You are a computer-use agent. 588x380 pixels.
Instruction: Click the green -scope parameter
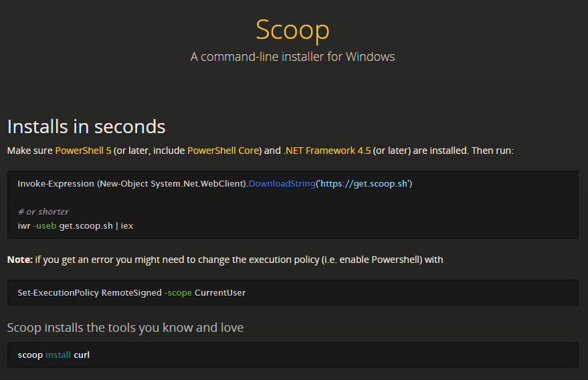point(178,292)
